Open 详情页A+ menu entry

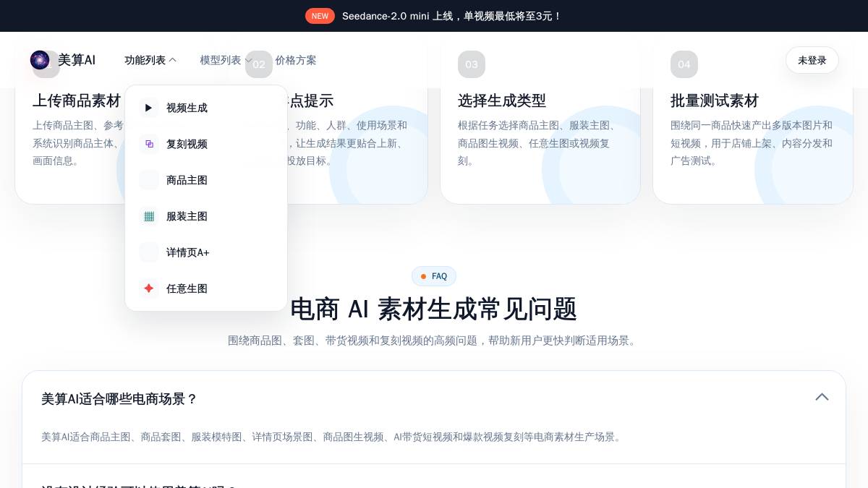click(206, 252)
